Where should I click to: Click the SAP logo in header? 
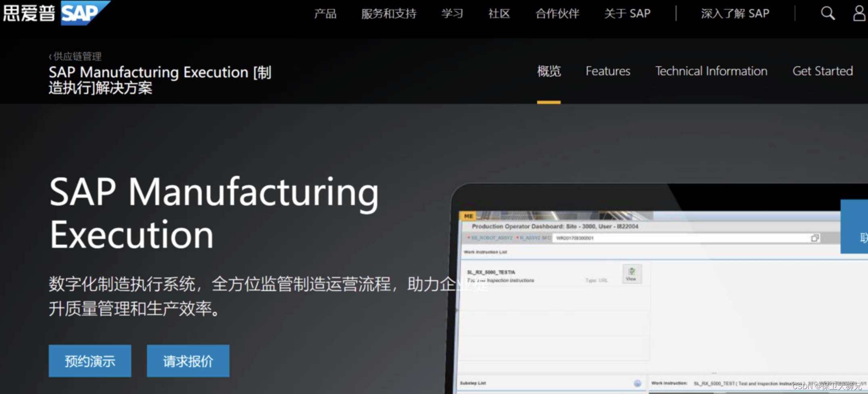click(85, 13)
